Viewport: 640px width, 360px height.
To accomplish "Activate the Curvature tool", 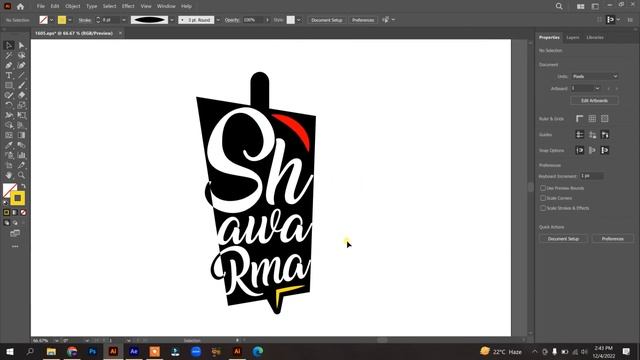I will pos(21,65).
